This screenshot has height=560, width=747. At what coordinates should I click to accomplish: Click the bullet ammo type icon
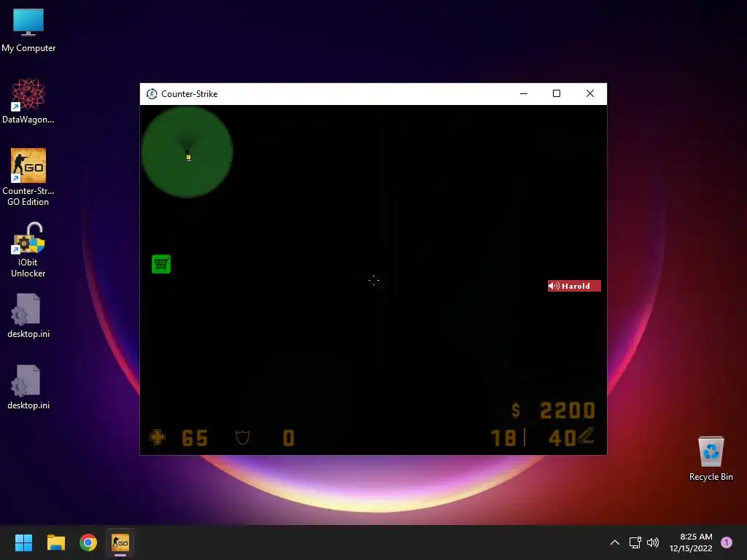click(587, 436)
